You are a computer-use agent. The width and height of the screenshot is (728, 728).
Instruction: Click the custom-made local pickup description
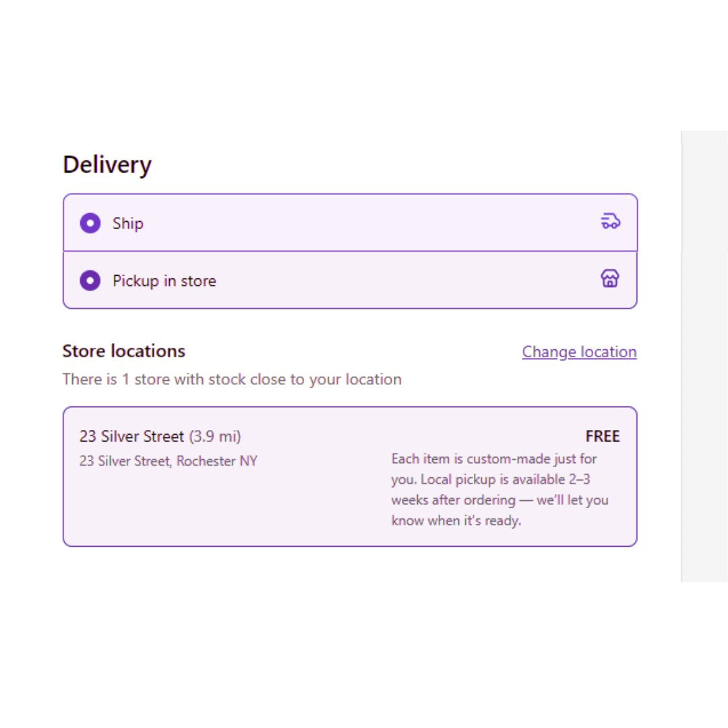(494, 459)
